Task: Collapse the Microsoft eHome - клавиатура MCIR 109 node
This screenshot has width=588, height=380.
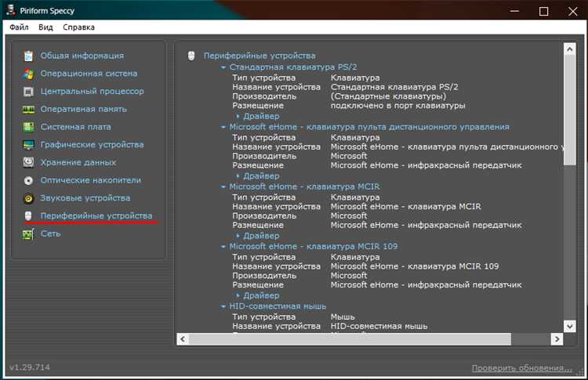Action: [x=223, y=247]
